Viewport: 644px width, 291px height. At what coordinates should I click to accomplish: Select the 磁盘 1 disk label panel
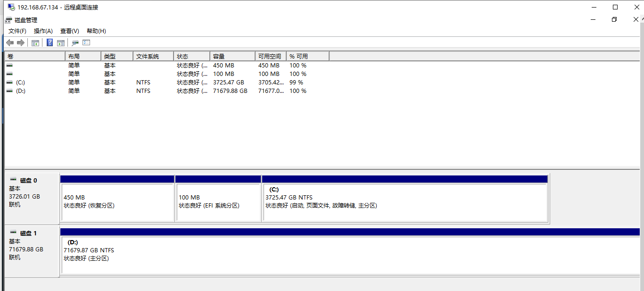[x=32, y=250]
